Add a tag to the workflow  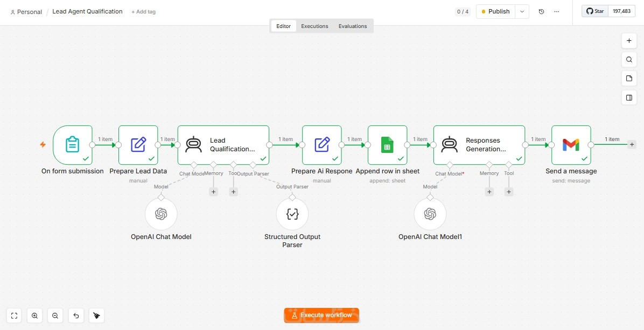click(x=143, y=12)
